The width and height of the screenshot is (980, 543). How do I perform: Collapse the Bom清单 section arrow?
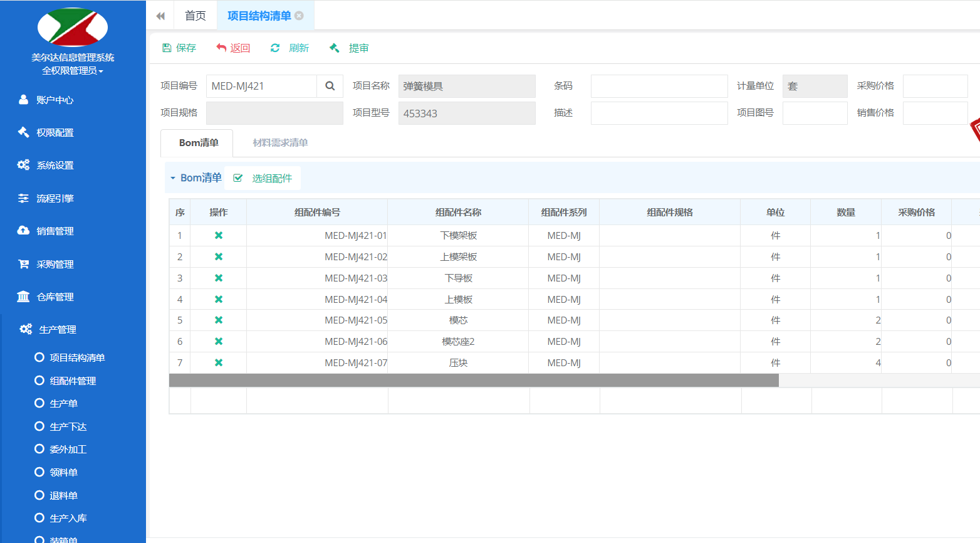173,178
